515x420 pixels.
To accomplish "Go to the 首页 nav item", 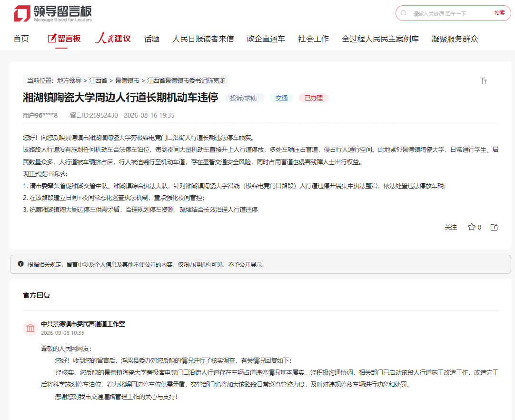I will 21,39.
